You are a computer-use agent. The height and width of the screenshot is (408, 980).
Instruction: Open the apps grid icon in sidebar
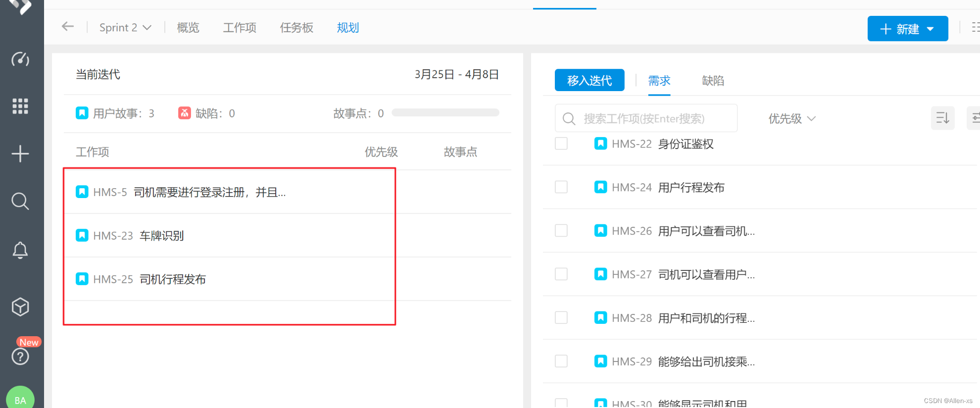pyautogui.click(x=20, y=106)
